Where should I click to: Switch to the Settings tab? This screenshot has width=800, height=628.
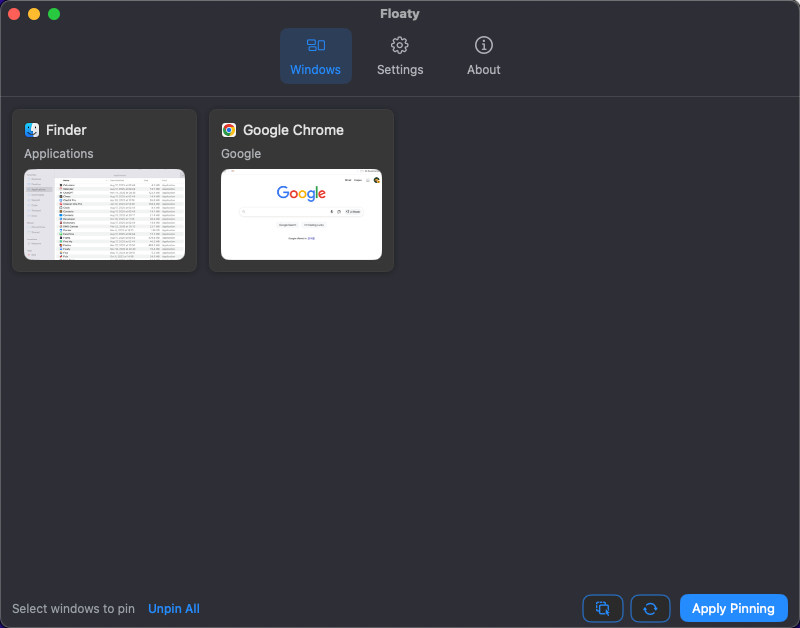400,55
